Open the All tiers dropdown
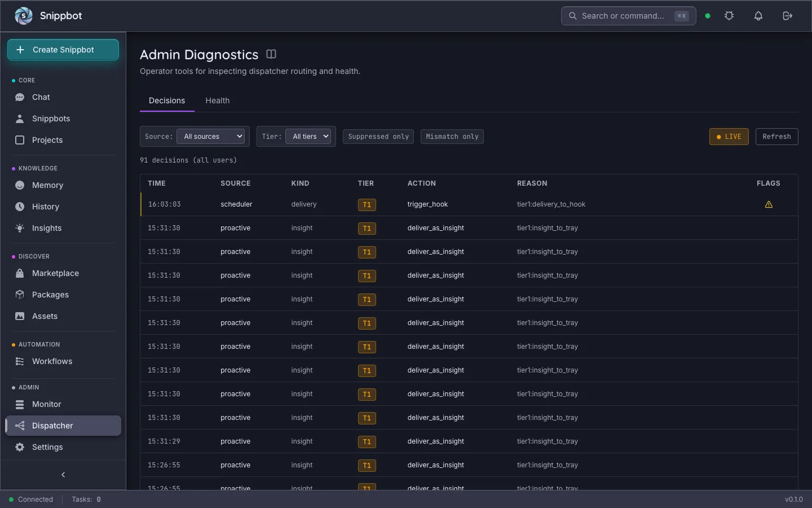This screenshot has width=812, height=508. coord(308,137)
